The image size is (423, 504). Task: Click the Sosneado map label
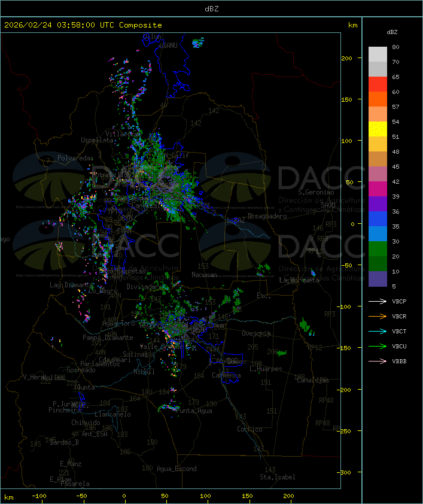click(x=81, y=370)
